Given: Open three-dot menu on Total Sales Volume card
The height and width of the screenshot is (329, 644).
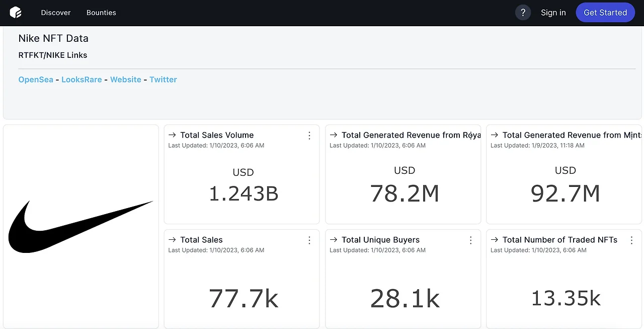Looking at the screenshot, I should (309, 136).
